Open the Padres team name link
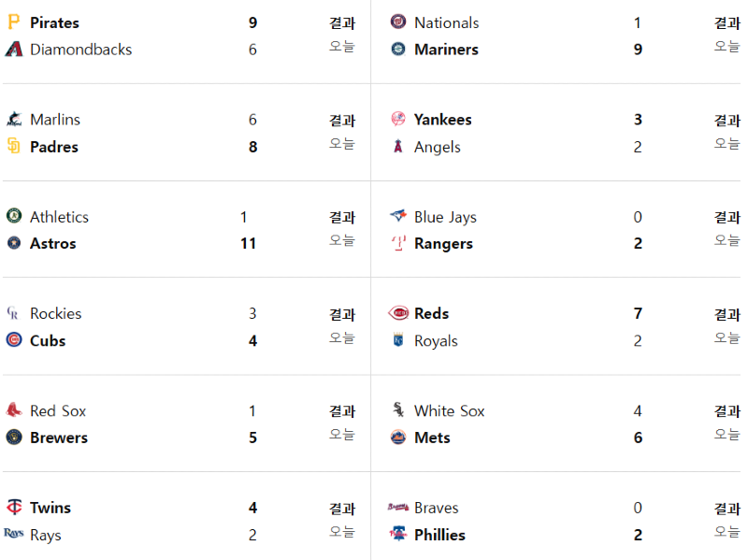The image size is (748, 560). coord(54,147)
